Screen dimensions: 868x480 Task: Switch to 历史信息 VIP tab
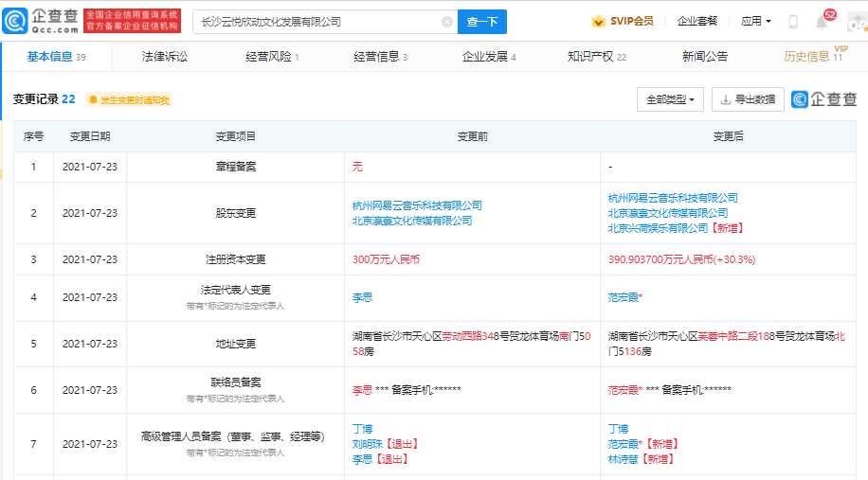coord(815,55)
